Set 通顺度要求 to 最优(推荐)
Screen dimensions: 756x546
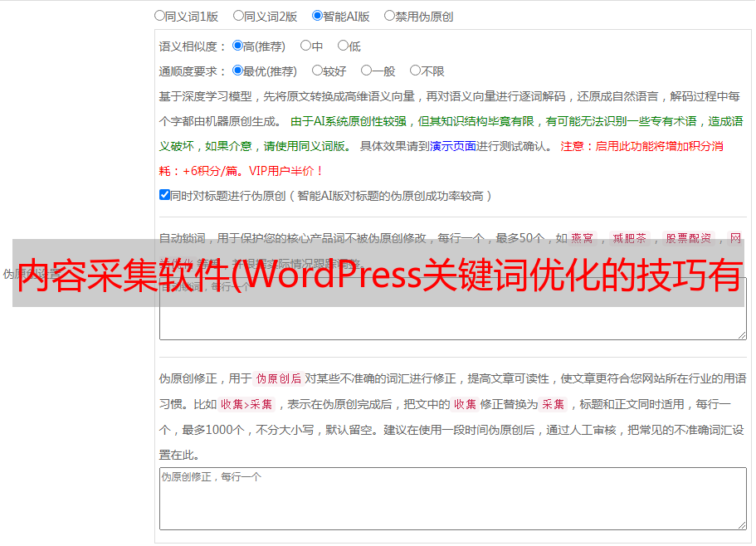pyautogui.click(x=237, y=71)
